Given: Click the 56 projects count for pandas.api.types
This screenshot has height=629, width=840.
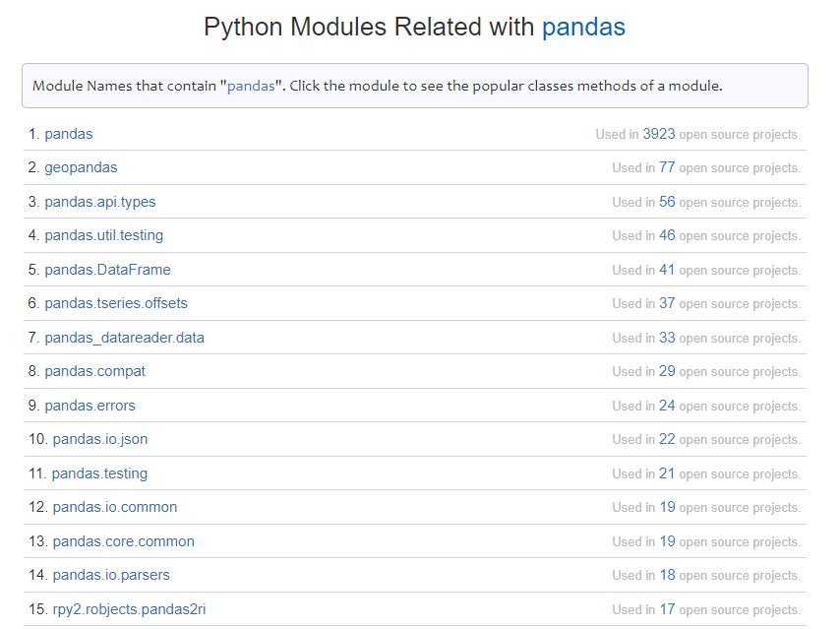Looking at the screenshot, I should [667, 202].
